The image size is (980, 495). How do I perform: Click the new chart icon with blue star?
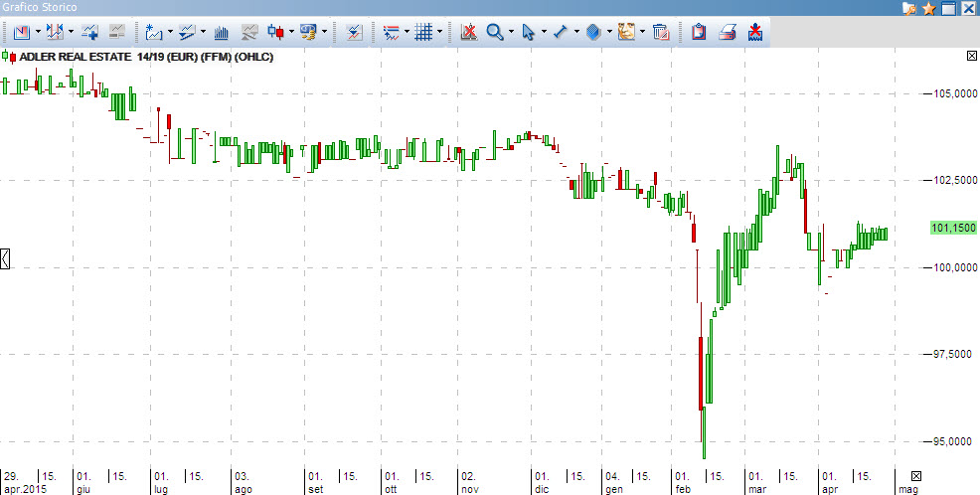pyautogui.click(x=154, y=32)
